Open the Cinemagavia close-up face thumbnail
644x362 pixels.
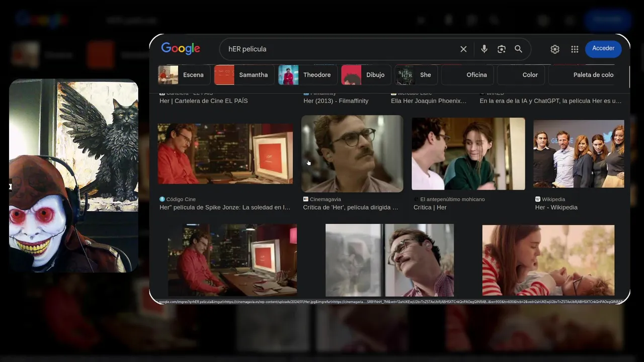[352, 154]
